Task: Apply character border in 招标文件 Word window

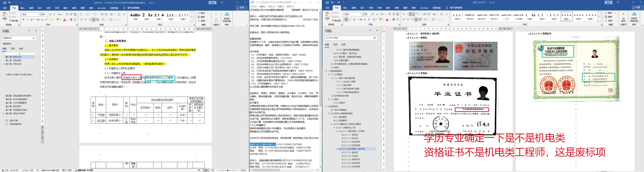Action: (75, 14)
